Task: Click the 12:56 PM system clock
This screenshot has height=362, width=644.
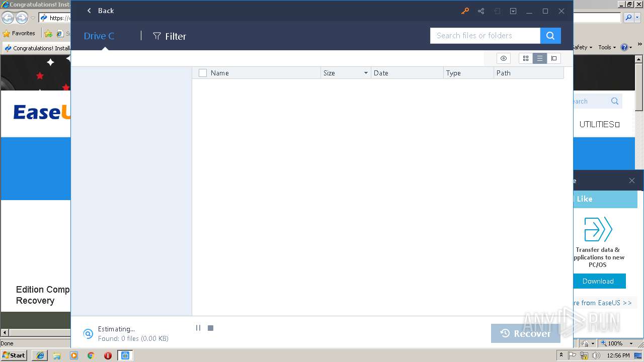Action: [x=618, y=355]
